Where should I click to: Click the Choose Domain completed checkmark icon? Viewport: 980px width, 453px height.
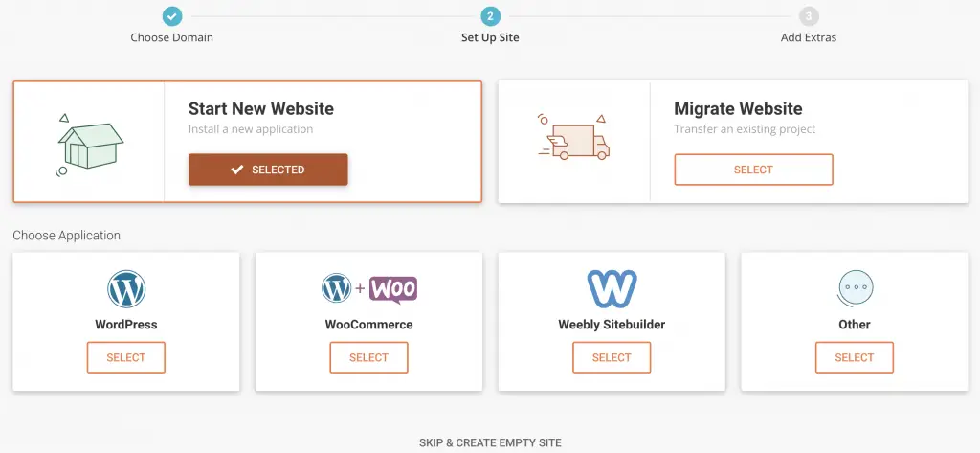pyautogui.click(x=172, y=16)
